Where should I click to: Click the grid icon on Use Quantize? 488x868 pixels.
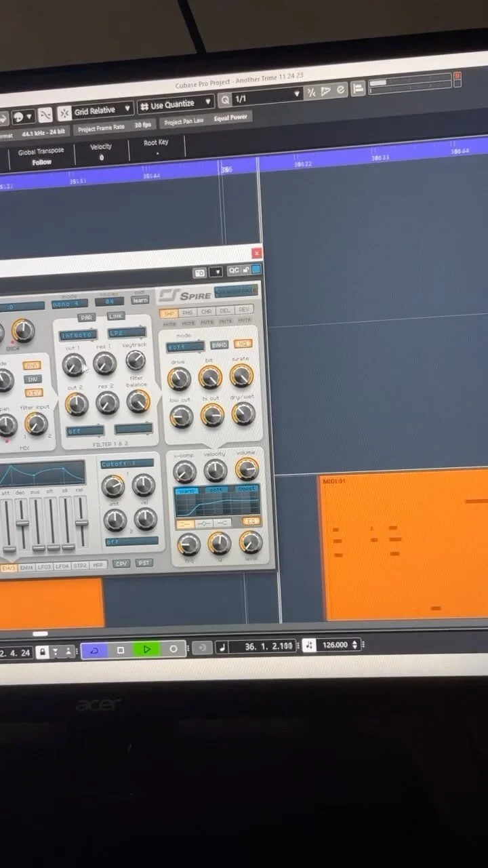(143, 106)
